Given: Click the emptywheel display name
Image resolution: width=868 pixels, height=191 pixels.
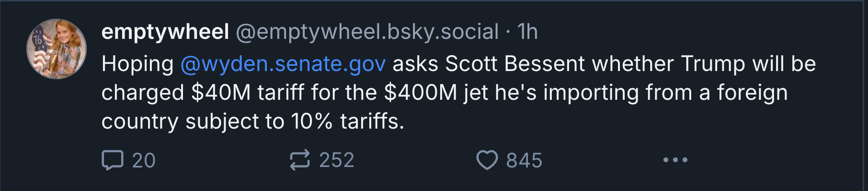Looking at the screenshot, I should tap(165, 32).
